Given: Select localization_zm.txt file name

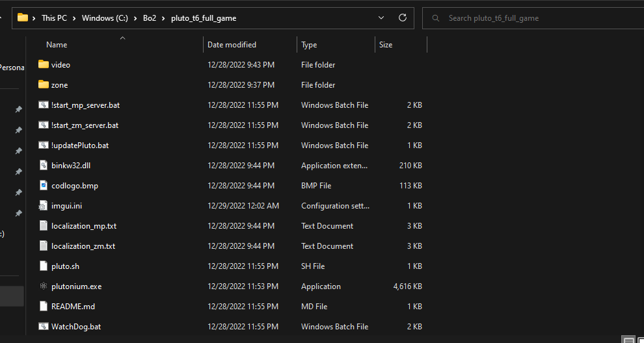Looking at the screenshot, I should pos(83,246).
